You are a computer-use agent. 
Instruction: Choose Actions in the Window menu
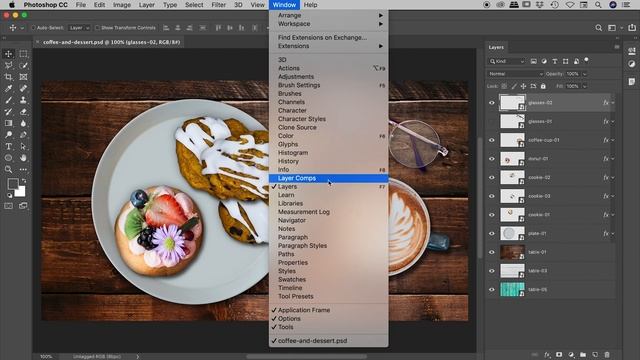329,68
